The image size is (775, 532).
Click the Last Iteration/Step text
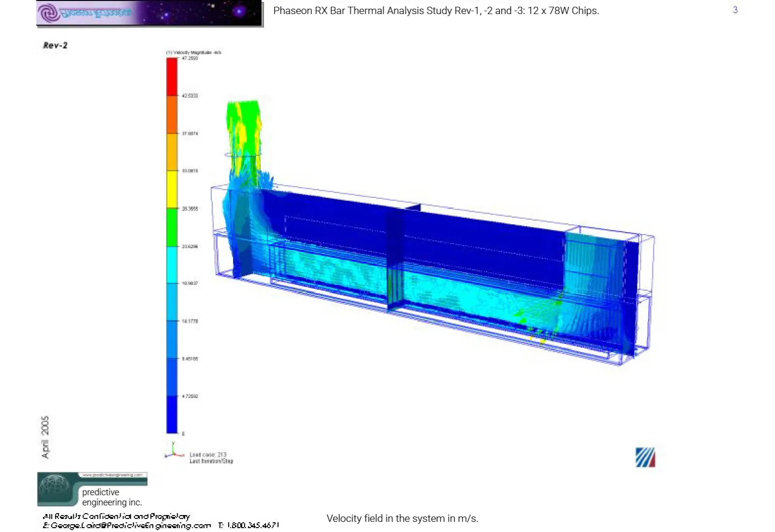[211, 461]
